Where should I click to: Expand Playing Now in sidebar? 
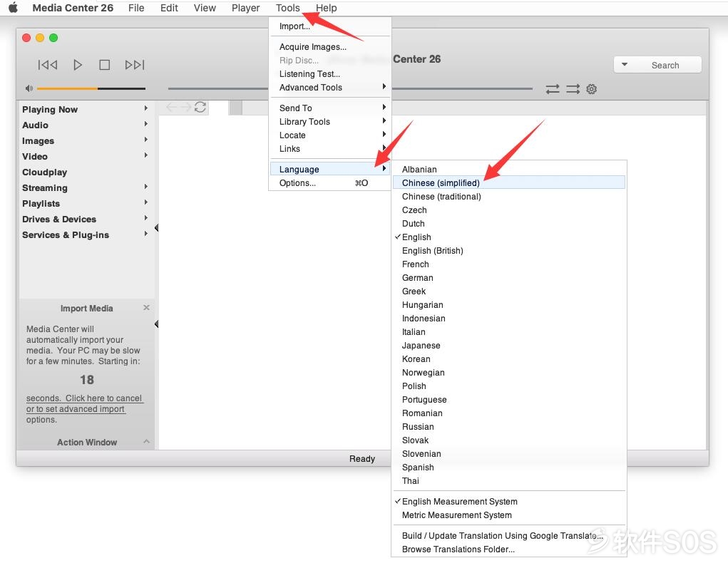145,108
